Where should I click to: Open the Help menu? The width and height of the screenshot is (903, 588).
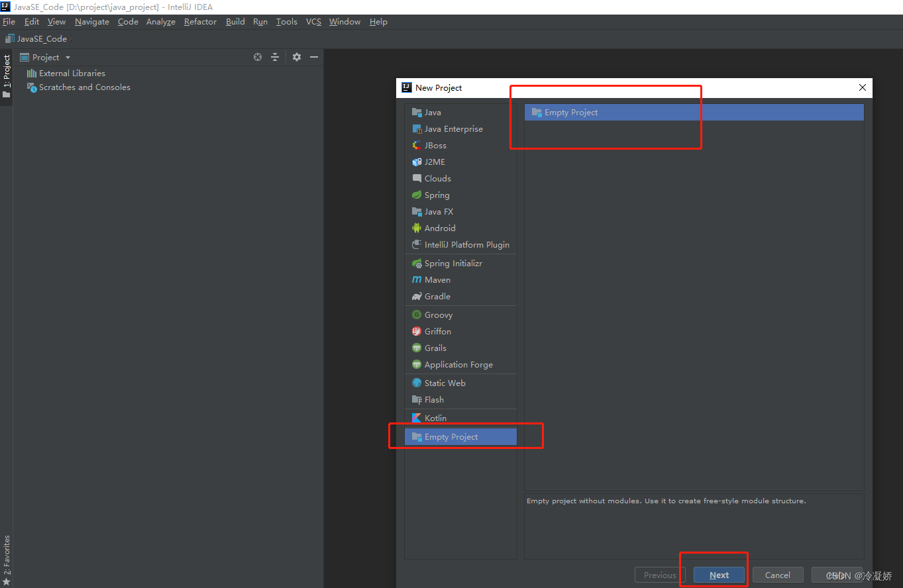coord(378,22)
